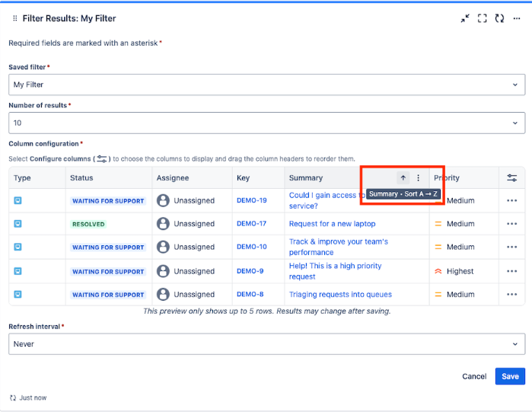Grab the gadget drag handle
Image resolution: width=532 pixels, height=412 pixels.
click(x=14, y=18)
